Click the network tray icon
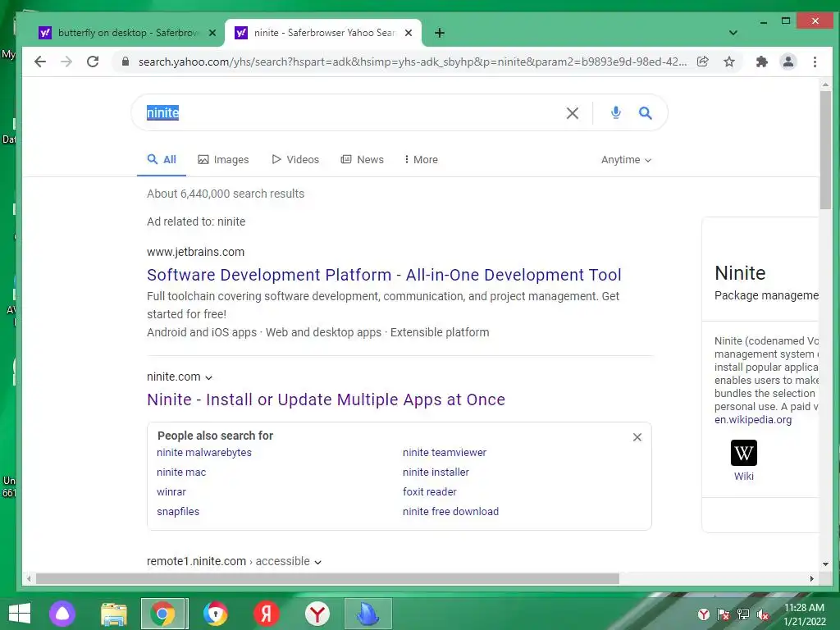 pos(743,614)
